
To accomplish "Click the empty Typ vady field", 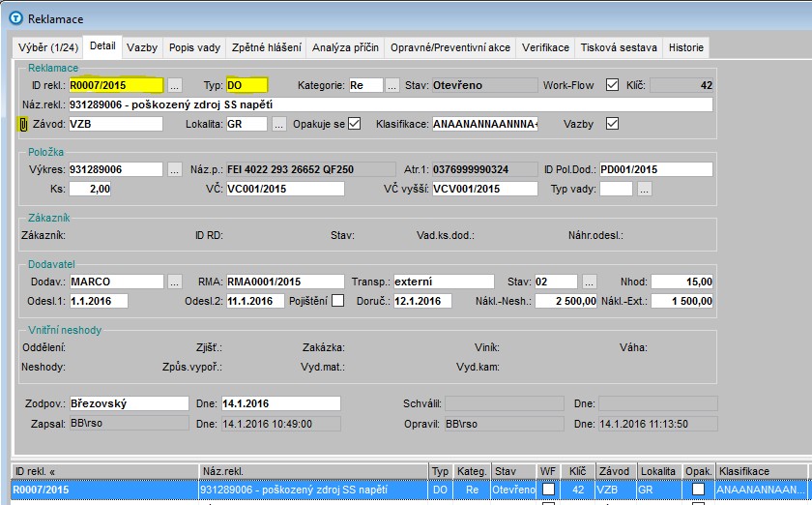I will (616, 189).
